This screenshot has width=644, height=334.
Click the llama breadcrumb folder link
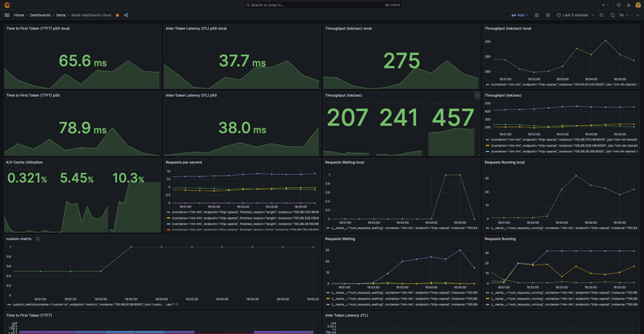click(x=61, y=15)
